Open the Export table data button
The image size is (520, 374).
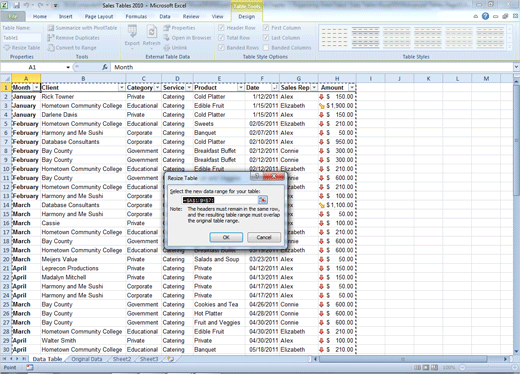132,36
